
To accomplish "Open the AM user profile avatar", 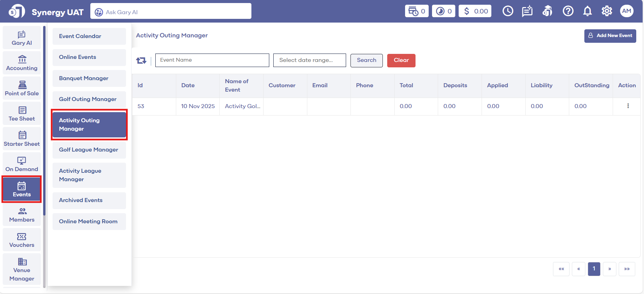I will [x=626, y=11].
